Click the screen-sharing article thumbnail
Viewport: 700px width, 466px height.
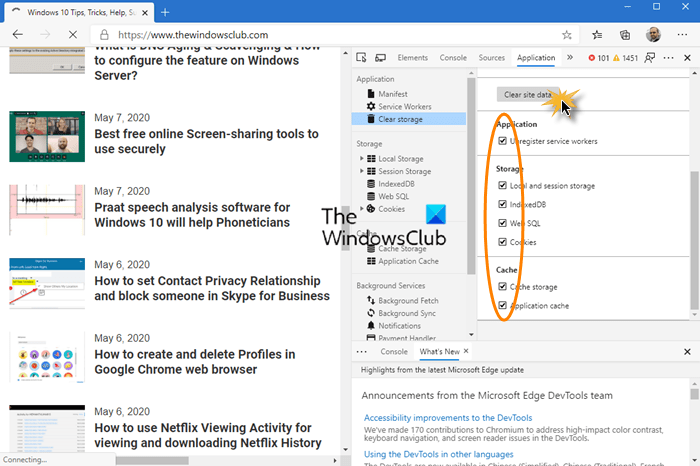coord(47,137)
